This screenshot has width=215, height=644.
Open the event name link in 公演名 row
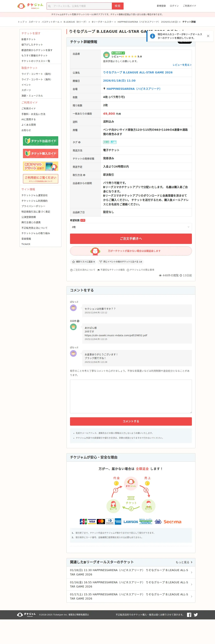pyautogui.click(x=138, y=72)
